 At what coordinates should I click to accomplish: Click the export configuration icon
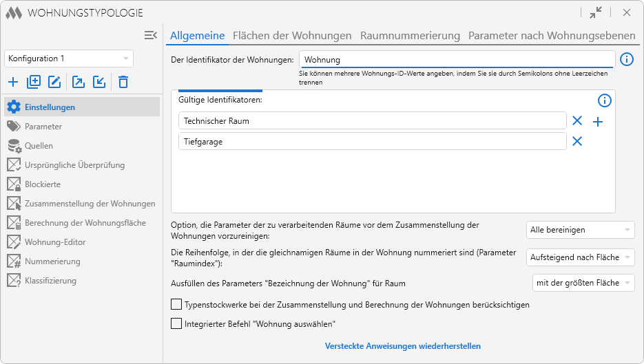pyautogui.click(x=79, y=82)
